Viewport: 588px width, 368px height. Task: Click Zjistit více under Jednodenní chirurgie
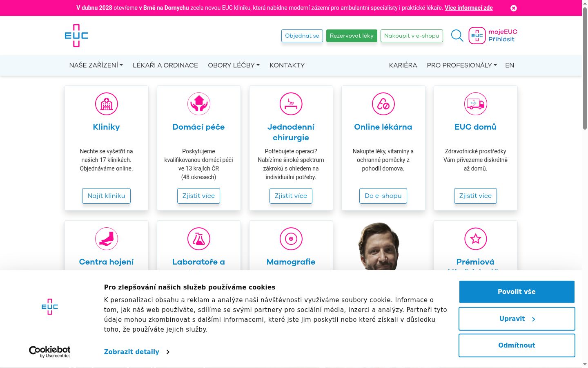(x=291, y=196)
